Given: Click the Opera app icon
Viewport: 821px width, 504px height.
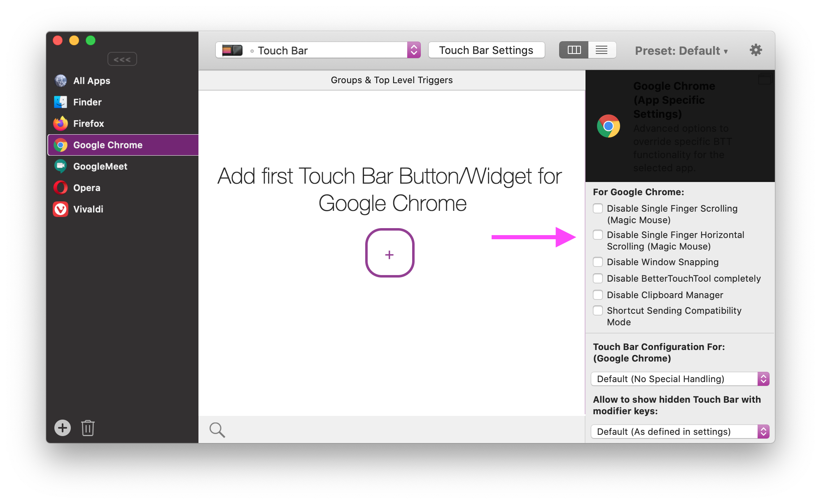Looking at the screenshot, I should click(61, 188).
